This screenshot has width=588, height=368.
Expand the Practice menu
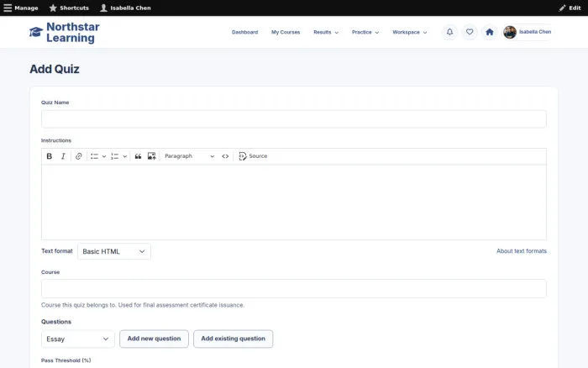(365, 32)
